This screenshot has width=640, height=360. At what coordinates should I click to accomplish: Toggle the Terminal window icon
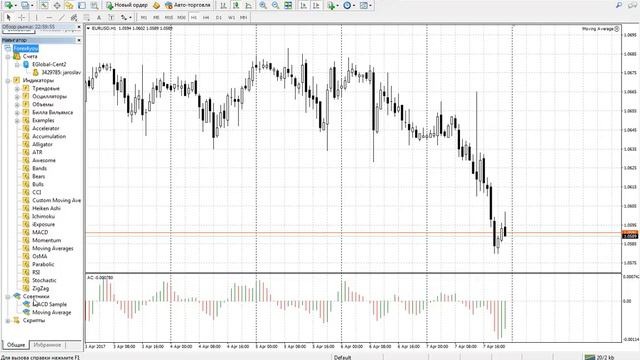tap(82, 5)
